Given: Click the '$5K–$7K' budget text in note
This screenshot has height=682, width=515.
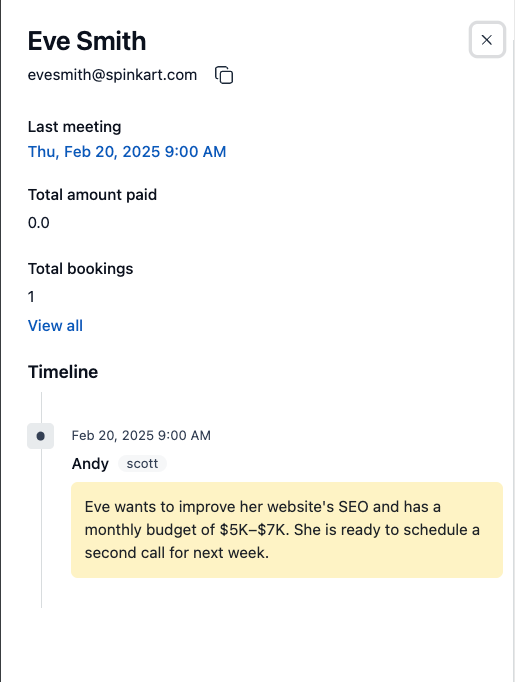Looking at the screenshot, I should click(254, 530).
